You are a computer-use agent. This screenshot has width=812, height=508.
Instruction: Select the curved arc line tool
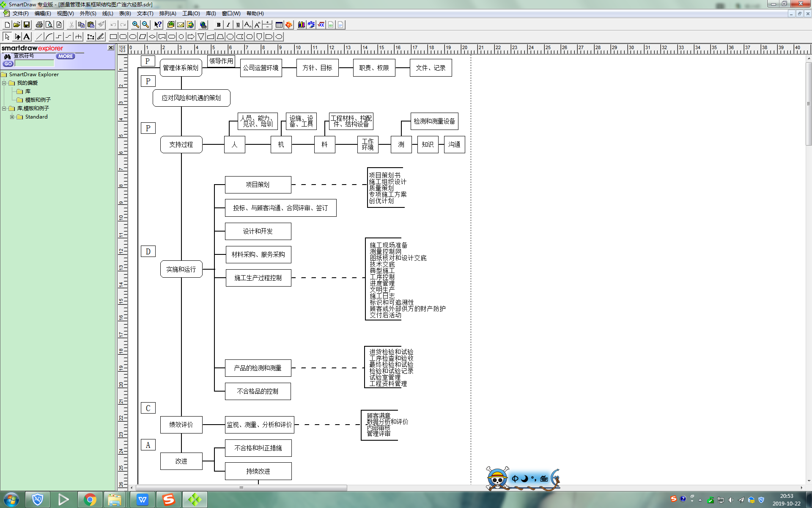(49, 37)
